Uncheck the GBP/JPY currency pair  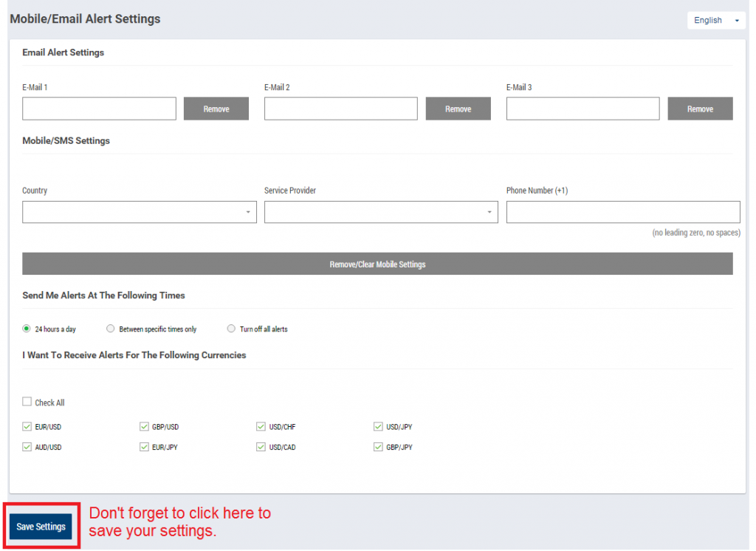coord(377,447)
